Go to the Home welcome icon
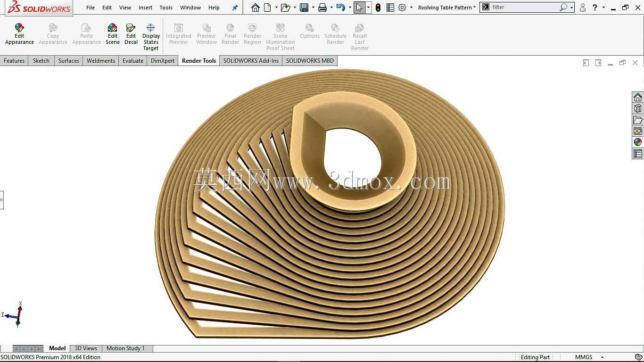644x362 pixels. pos(255,8)
